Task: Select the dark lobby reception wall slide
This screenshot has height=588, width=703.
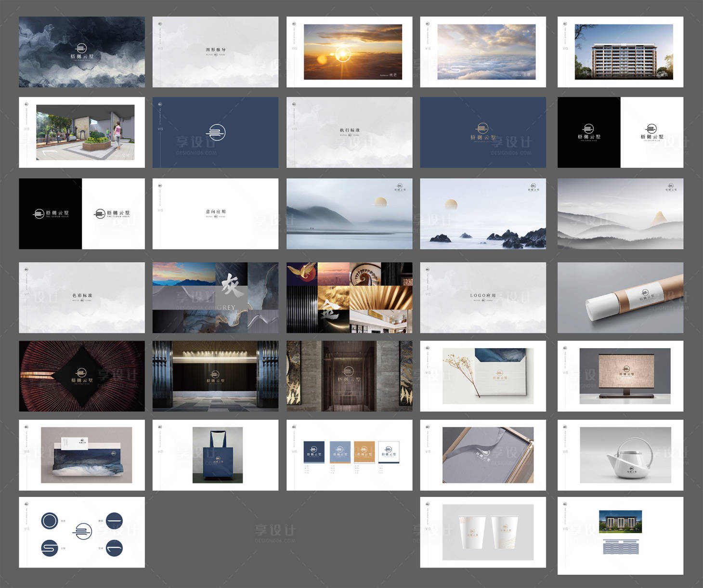Action: pos(215,376)
